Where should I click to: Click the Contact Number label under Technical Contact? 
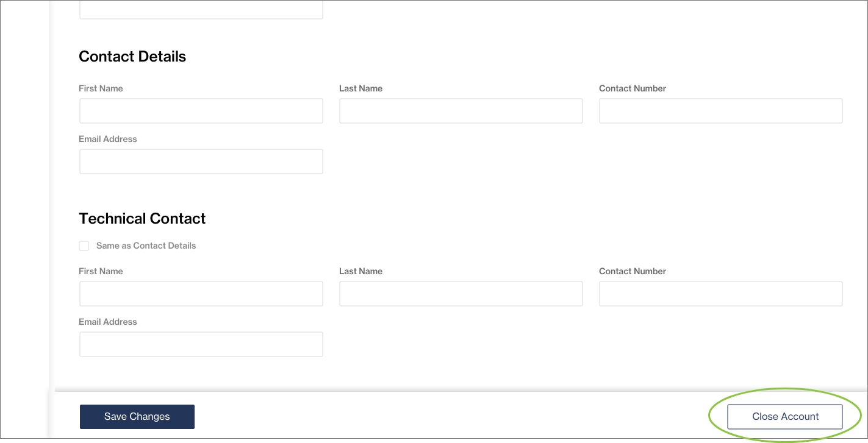coord(632,271)
